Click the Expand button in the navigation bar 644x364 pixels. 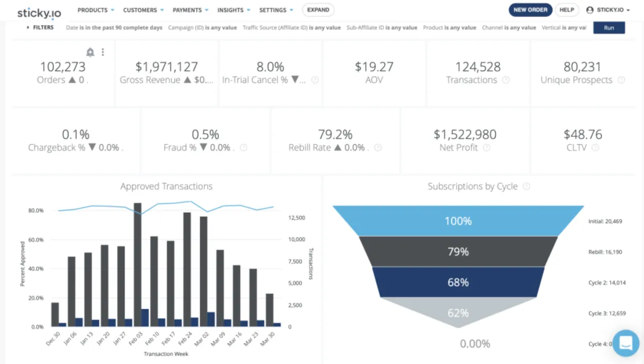[318, 10]
